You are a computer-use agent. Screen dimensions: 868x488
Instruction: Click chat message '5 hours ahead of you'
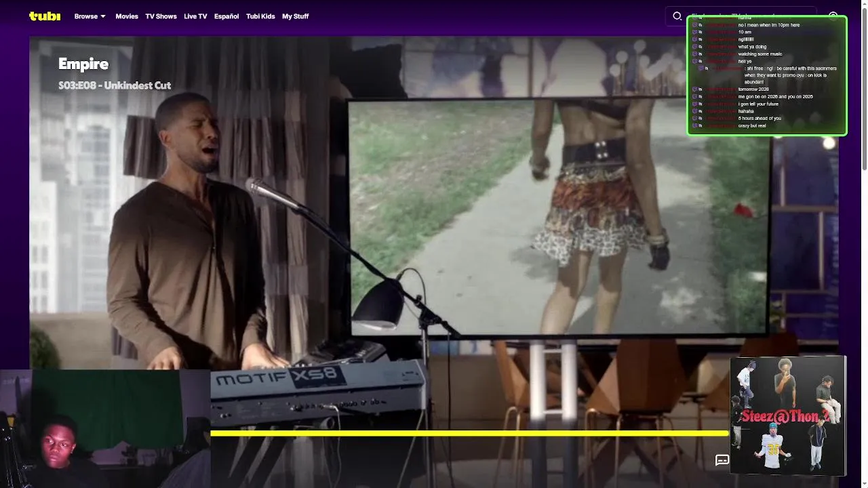[759, 119]
